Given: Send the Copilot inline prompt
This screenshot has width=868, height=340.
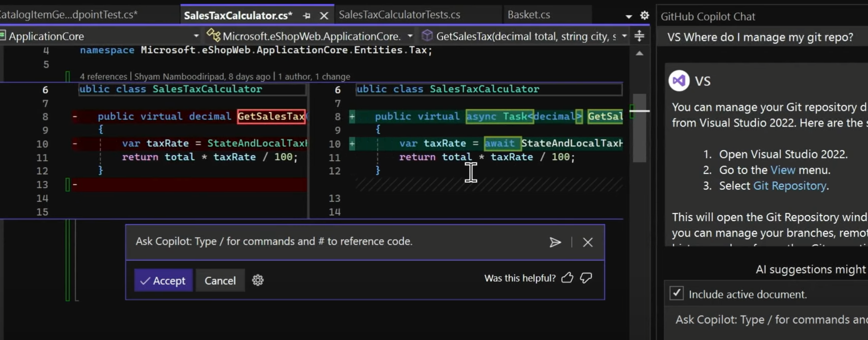Looking at the screenshot, I should tap(555, 242).
